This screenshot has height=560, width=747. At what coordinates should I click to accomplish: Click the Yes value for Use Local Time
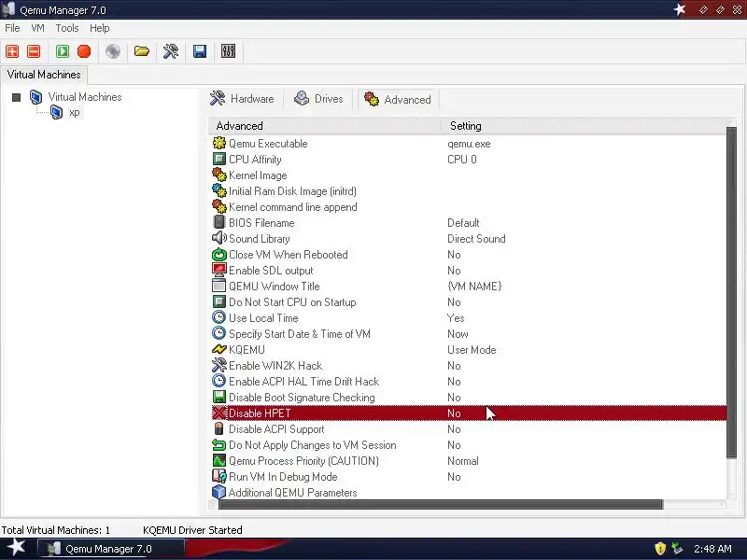pos(456,318)
